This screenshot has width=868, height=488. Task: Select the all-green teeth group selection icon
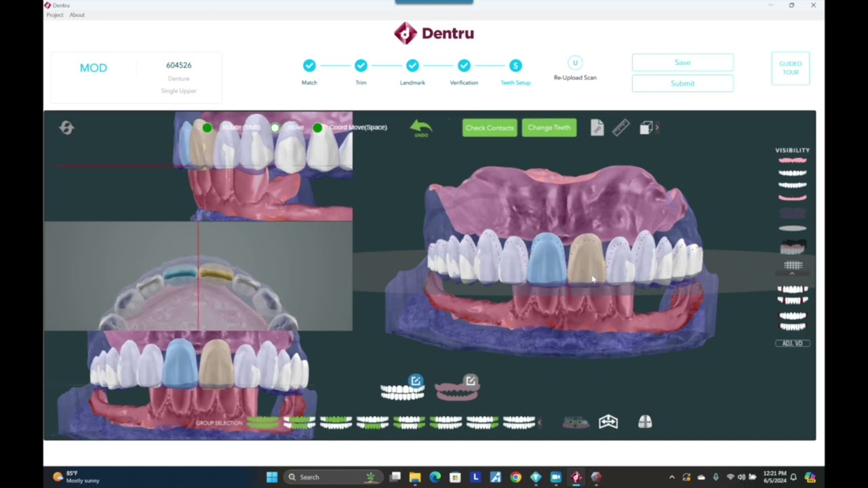[x=263, y=423]
